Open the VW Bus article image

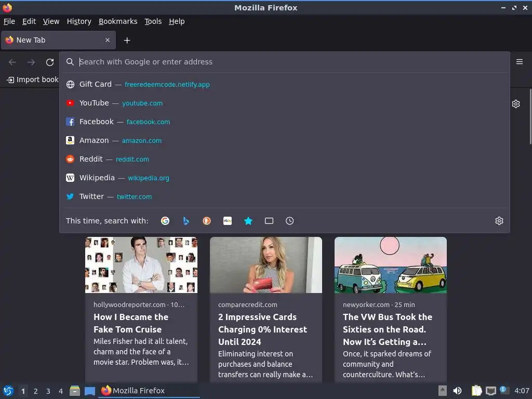coord(391,265)
